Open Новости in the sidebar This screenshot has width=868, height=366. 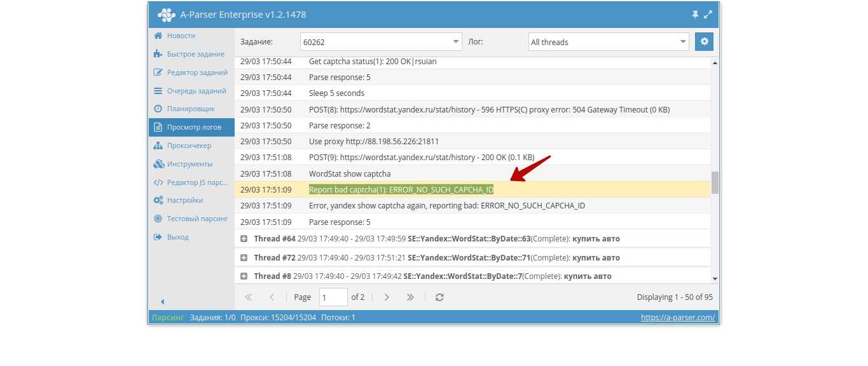[x=181, y=36]
